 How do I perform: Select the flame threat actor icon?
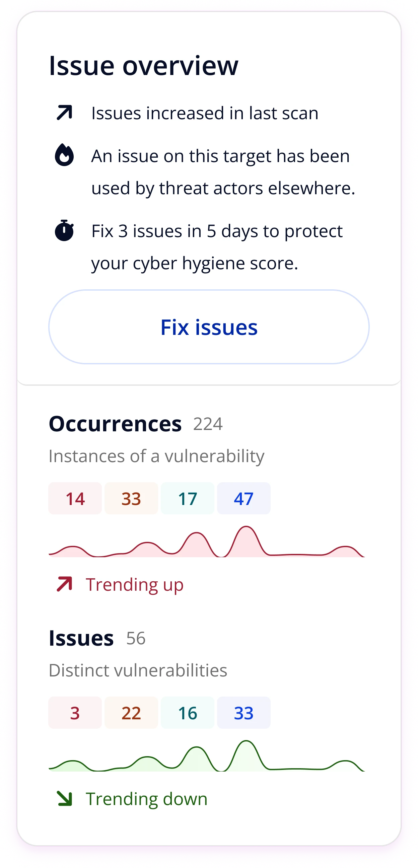[64, 155]
